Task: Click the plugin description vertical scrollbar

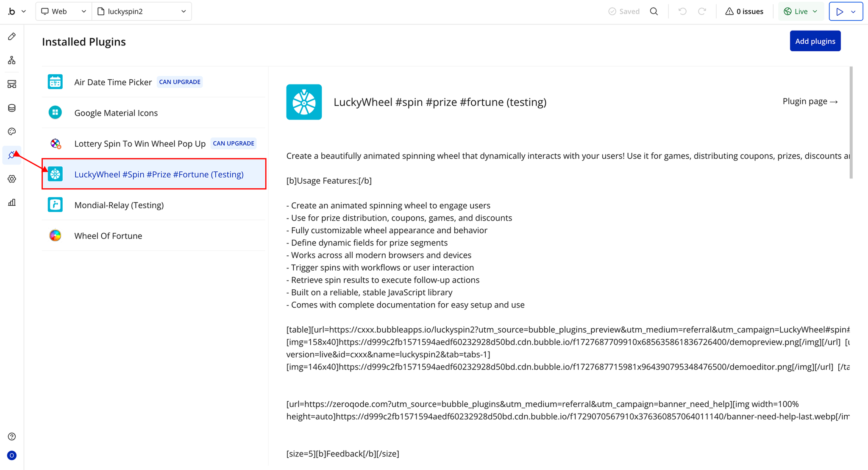Action: click(851, 122)
